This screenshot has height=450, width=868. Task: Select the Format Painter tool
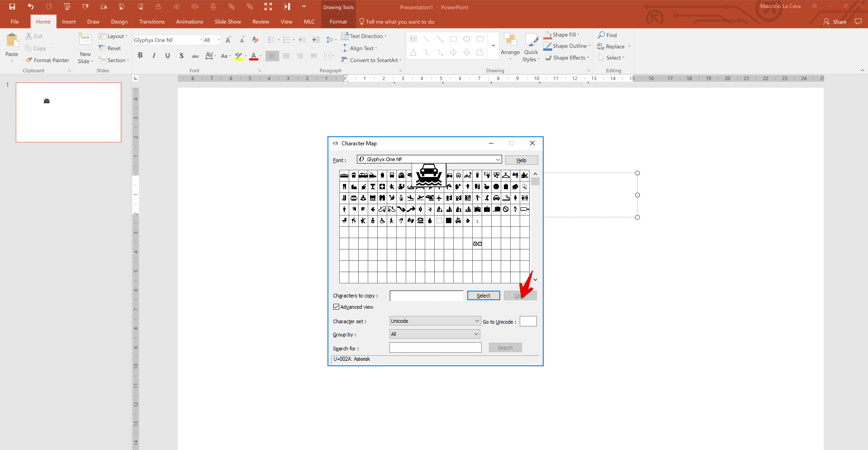click(x=47, y=60)
